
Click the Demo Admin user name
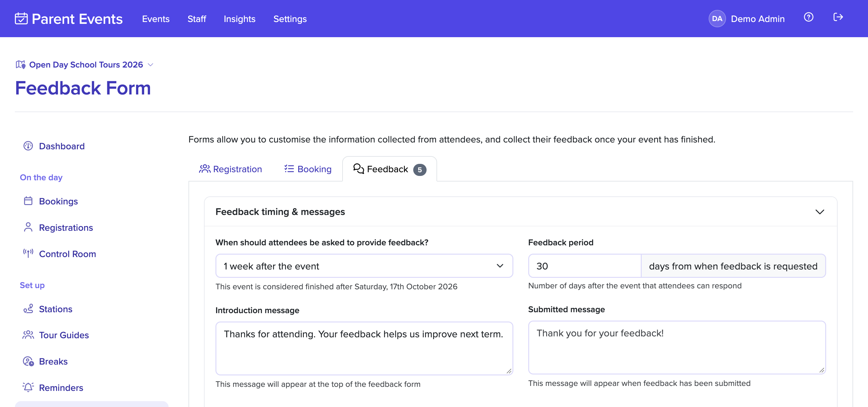click(x=757, y=19)
